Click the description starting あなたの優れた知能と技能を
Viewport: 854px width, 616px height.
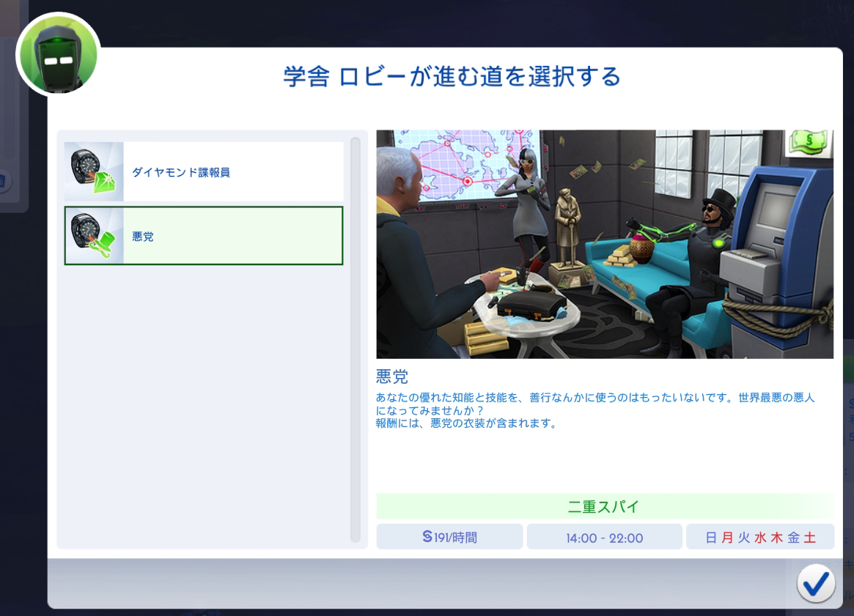(595, 404)
